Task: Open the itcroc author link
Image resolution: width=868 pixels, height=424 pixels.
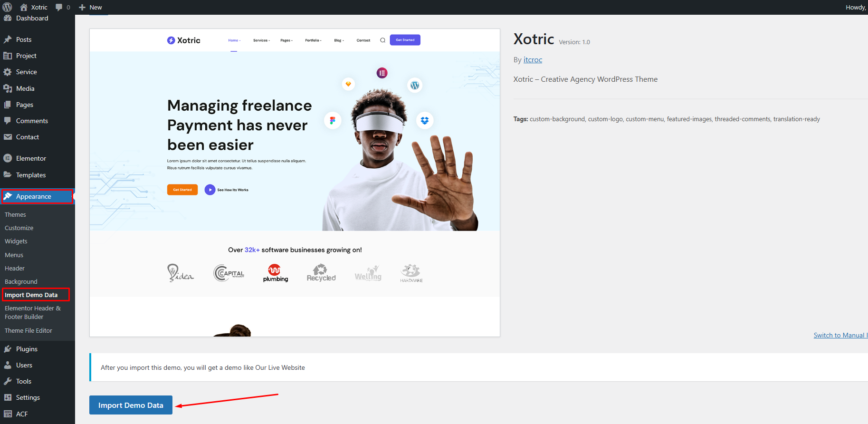Action: [x=533, y=59]
